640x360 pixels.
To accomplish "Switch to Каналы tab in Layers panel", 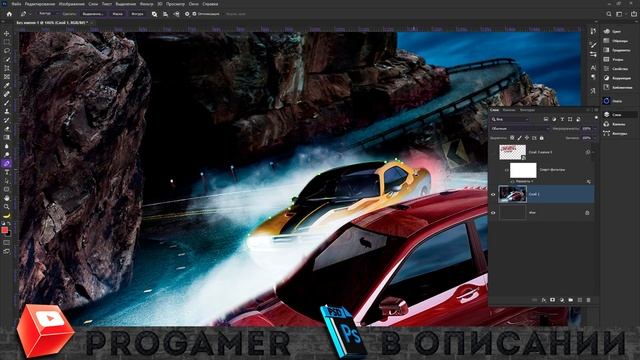I will pos(509,110).
